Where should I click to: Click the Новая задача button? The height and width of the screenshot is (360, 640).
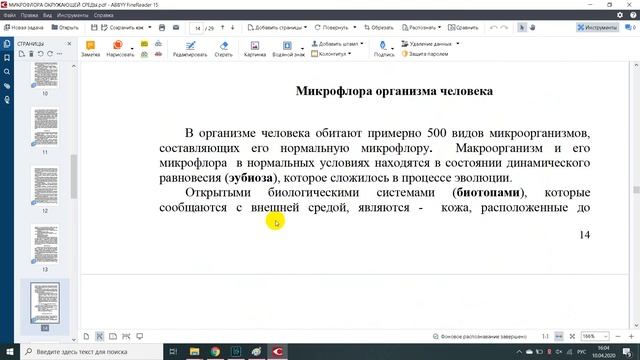[x=23, y=27]
